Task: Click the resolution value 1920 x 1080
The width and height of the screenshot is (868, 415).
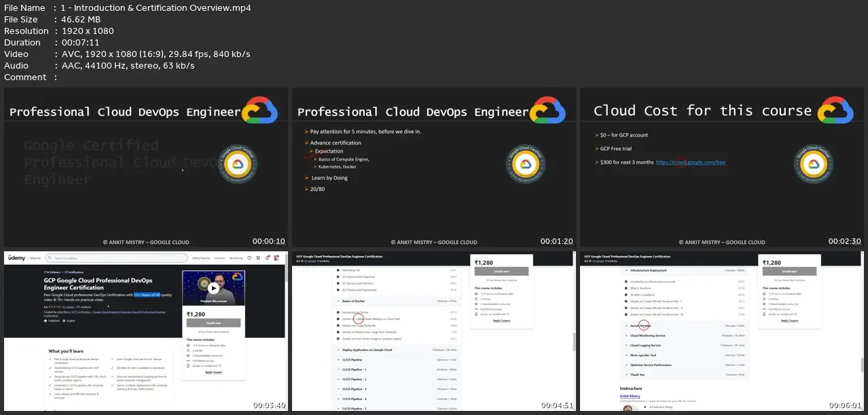Action: [x=88, y=31]
